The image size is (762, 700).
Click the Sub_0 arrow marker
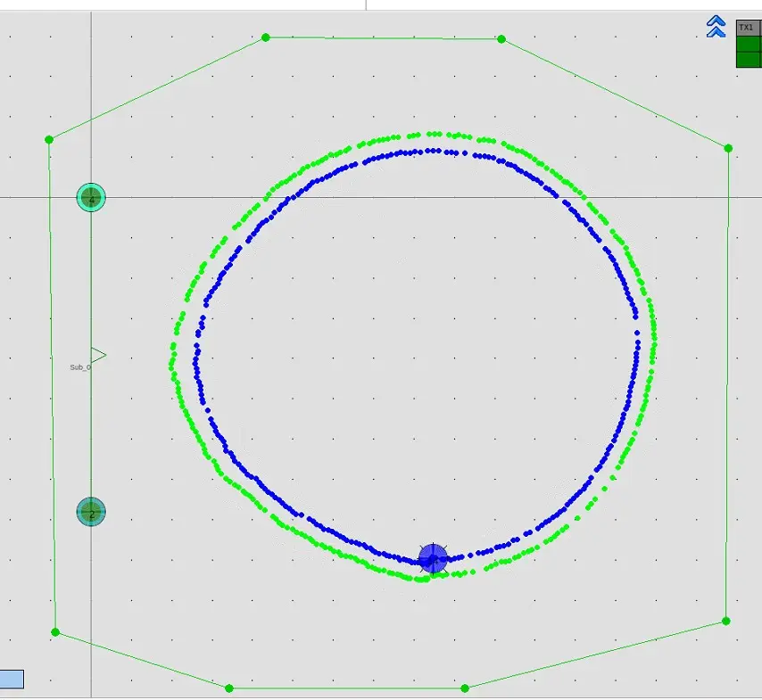pos(98,356)
